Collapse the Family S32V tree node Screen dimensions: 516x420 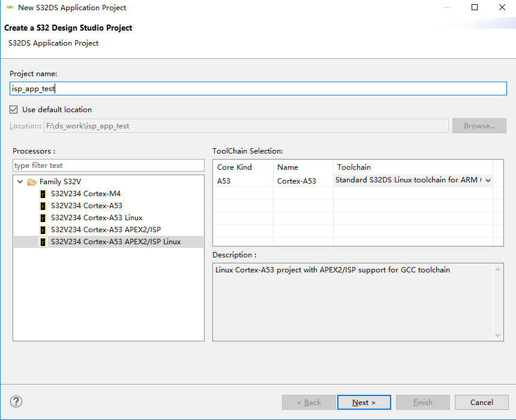[20, 182]
